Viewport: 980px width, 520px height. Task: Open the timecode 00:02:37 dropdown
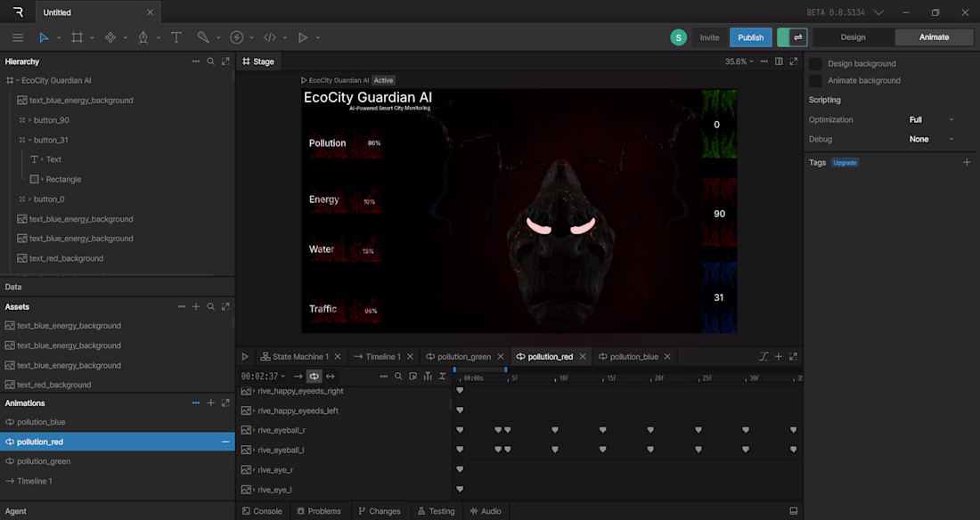[263, 377]
